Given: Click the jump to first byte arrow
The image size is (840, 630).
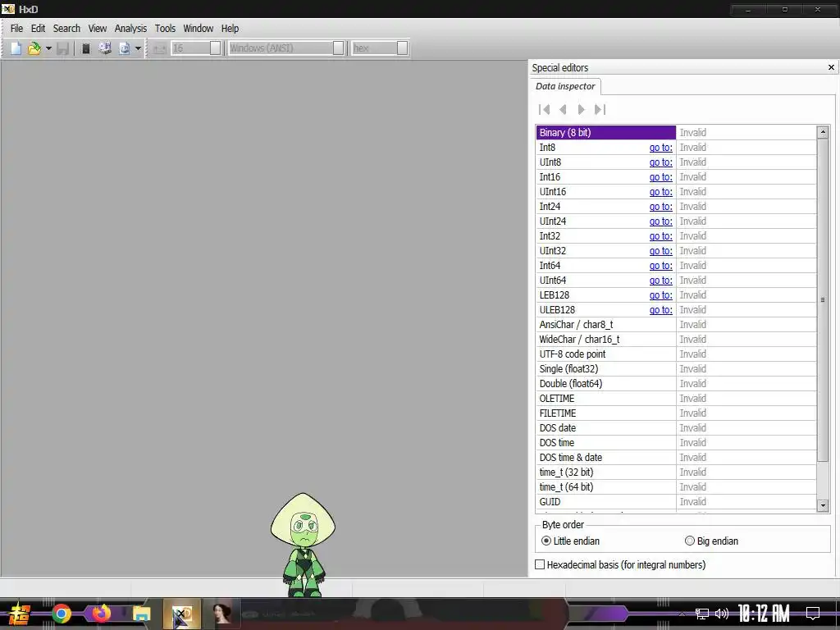Looking at the screenshot, I should (545, 110).
